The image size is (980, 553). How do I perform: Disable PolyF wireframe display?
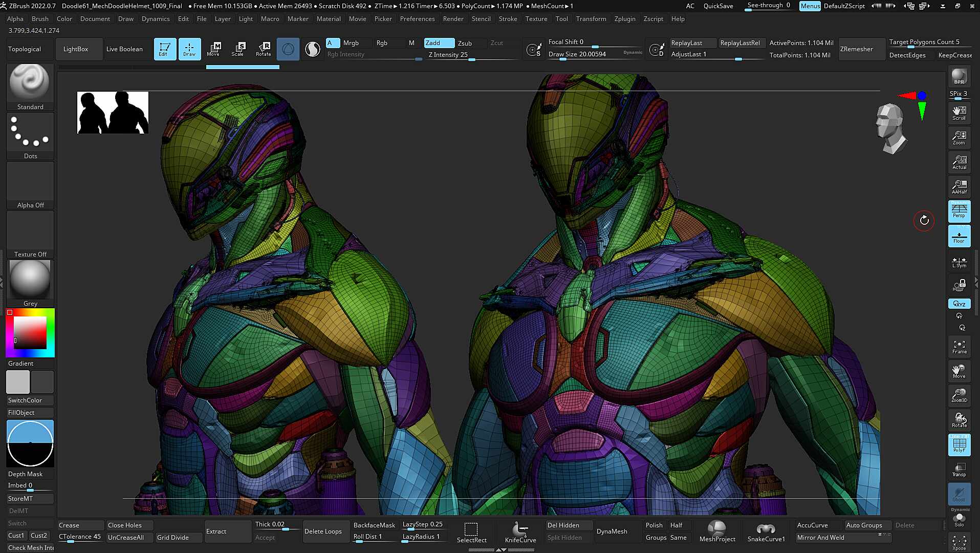pyautogui.click(x=960, y=445)
